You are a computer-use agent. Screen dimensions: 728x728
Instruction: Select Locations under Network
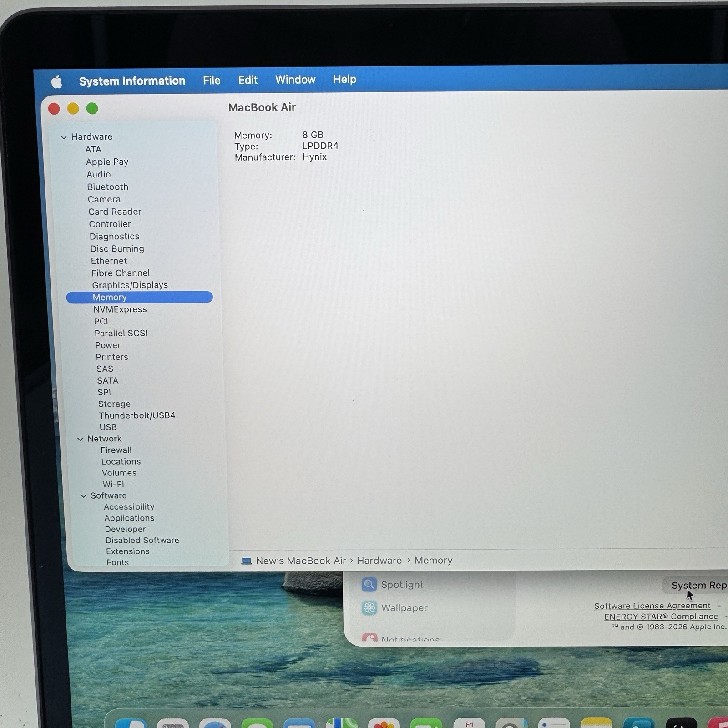tap(121, 461)
